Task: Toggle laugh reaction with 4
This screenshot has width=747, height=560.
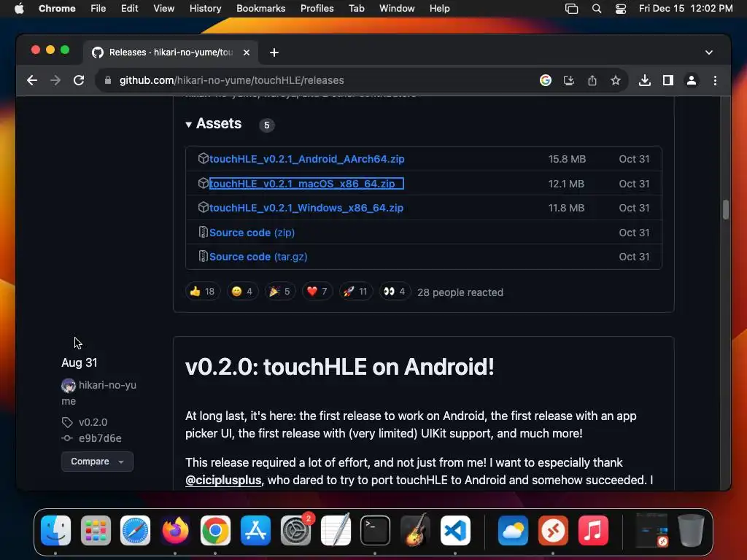Action: (x=242, y=292)
